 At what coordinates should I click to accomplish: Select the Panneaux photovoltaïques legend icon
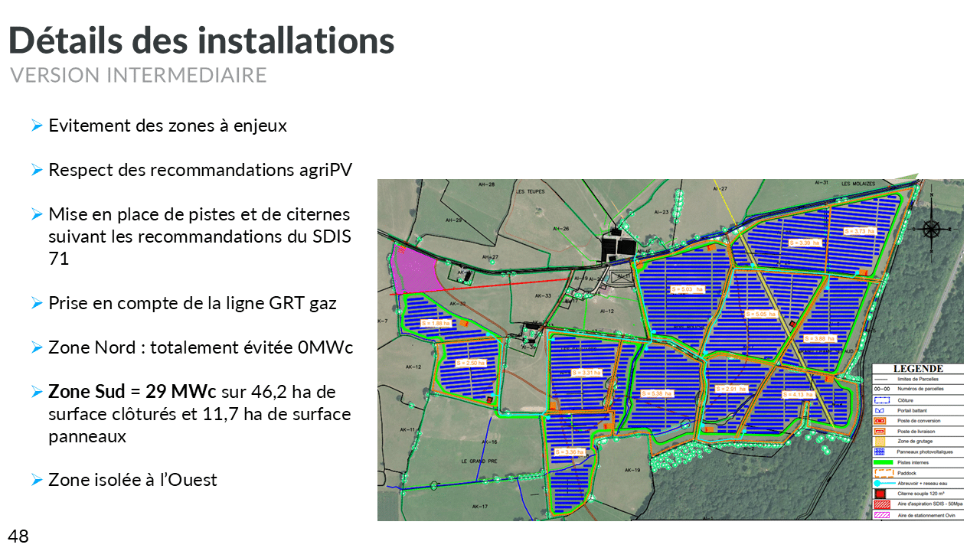[x=880, y=452]
